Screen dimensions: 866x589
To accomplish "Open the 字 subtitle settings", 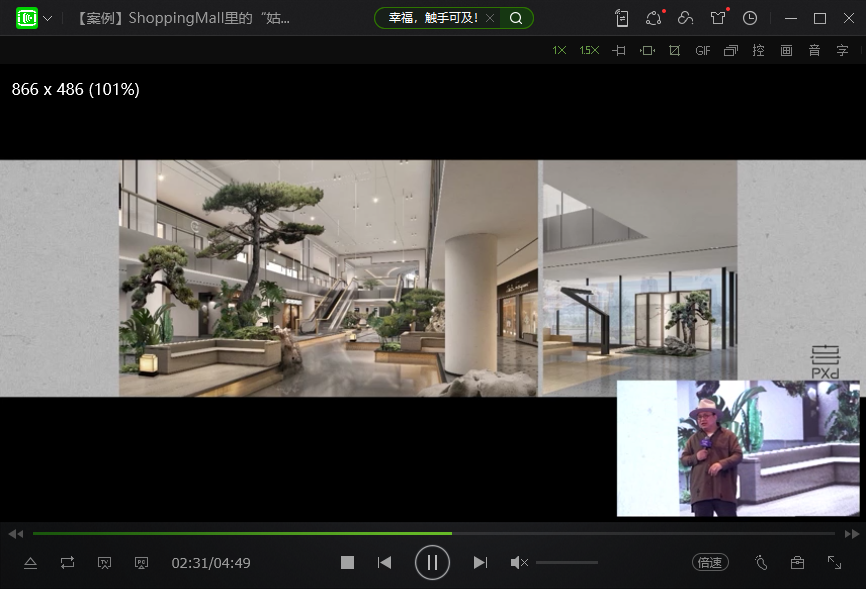I will click(x=842, y=50).
